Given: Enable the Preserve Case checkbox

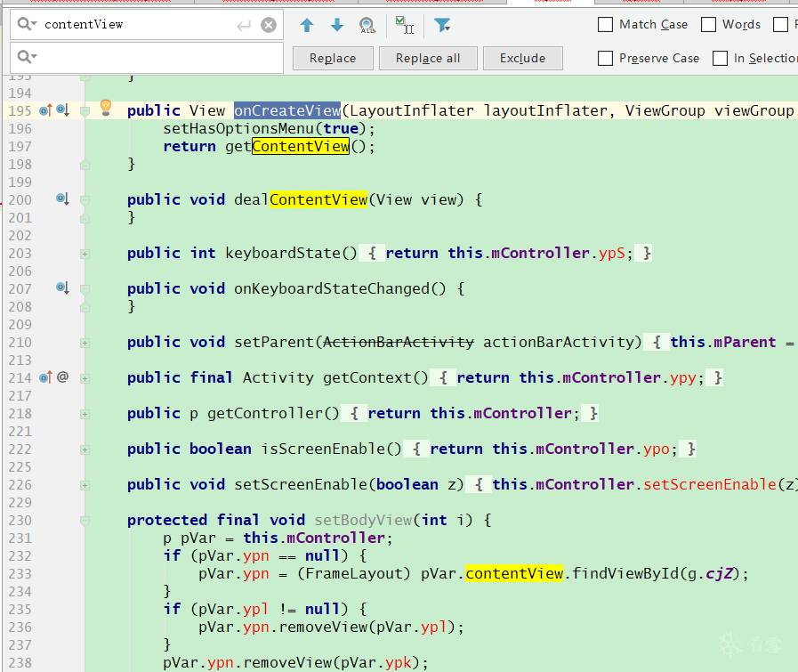Looking at the screenshot, I should point(605,58).
